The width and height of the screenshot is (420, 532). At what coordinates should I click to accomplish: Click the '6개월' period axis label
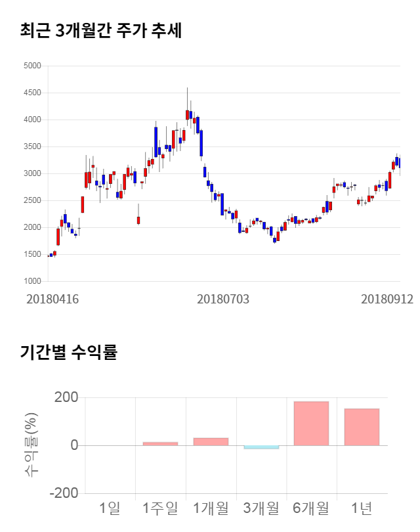click(x=312, y=508)
